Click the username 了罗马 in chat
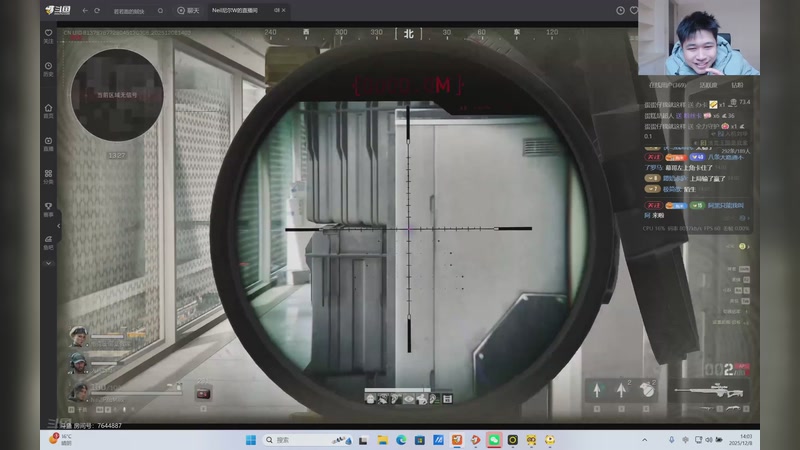The height and width of the screenshot is (450, 800). pyautogui.click(x=653, y=168)
